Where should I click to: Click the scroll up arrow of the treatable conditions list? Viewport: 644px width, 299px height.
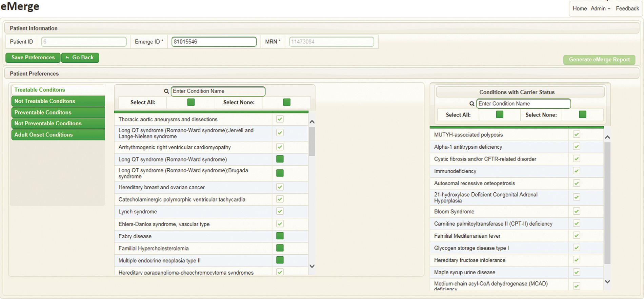pos(312,122)
